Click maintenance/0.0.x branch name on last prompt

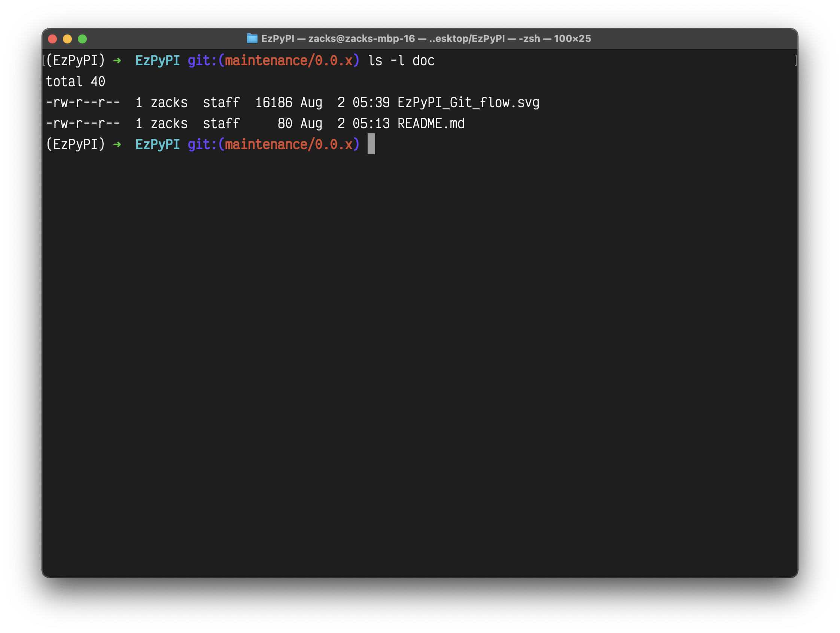[289, 144]
